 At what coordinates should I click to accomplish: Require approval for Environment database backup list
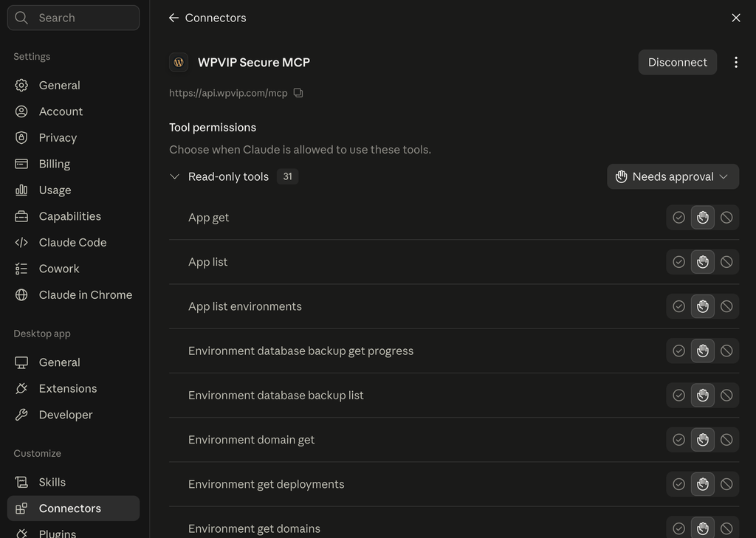point(703,396)
